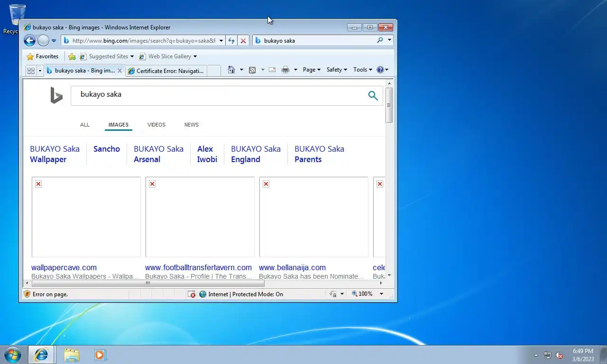Open BUKAYO Saka Wallpaper suggestion

(55, 154)
